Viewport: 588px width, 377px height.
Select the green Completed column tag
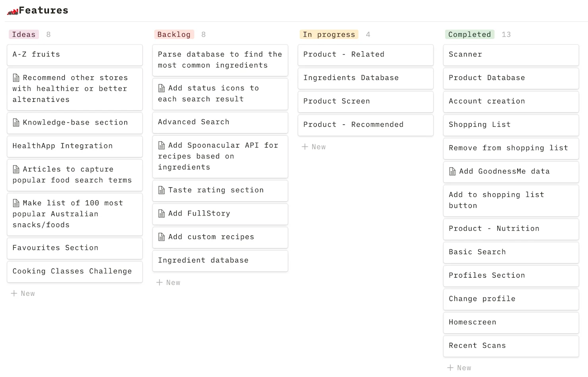pyautogui.click(x=470, y=35)
